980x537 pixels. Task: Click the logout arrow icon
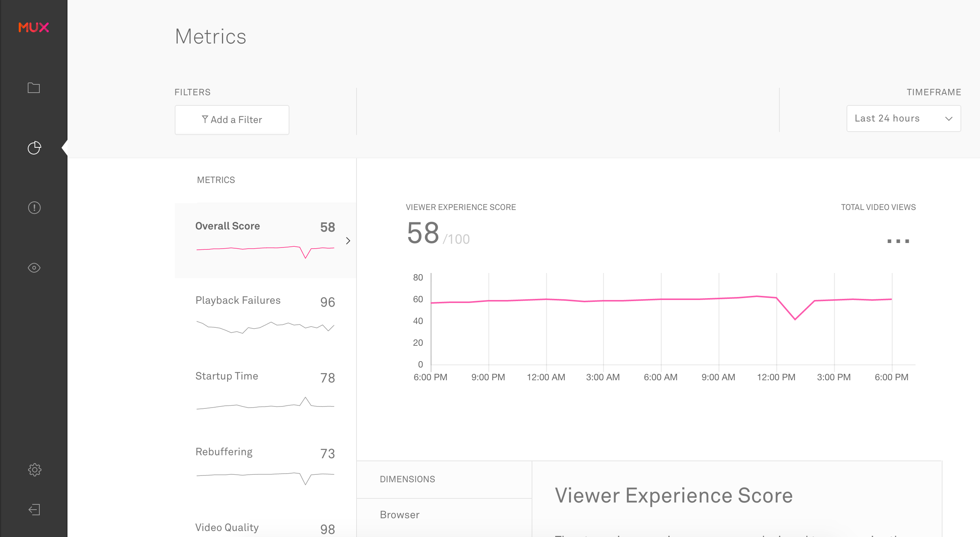(34, 510)
